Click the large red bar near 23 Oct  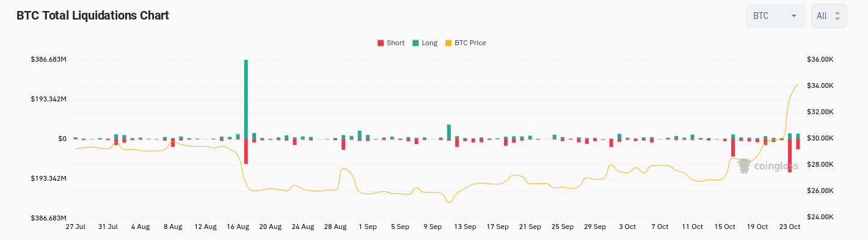790,155
